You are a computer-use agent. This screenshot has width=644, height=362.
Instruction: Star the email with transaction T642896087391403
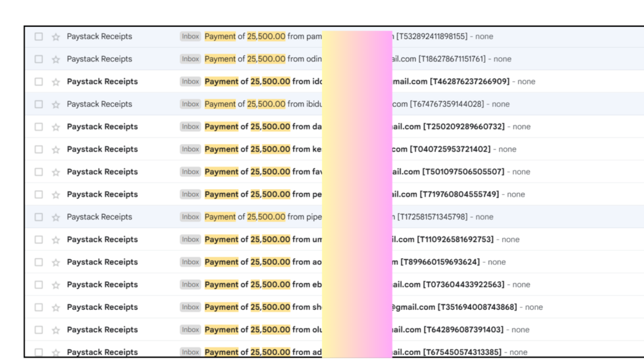pyautogui.click(x=55, y=330)
